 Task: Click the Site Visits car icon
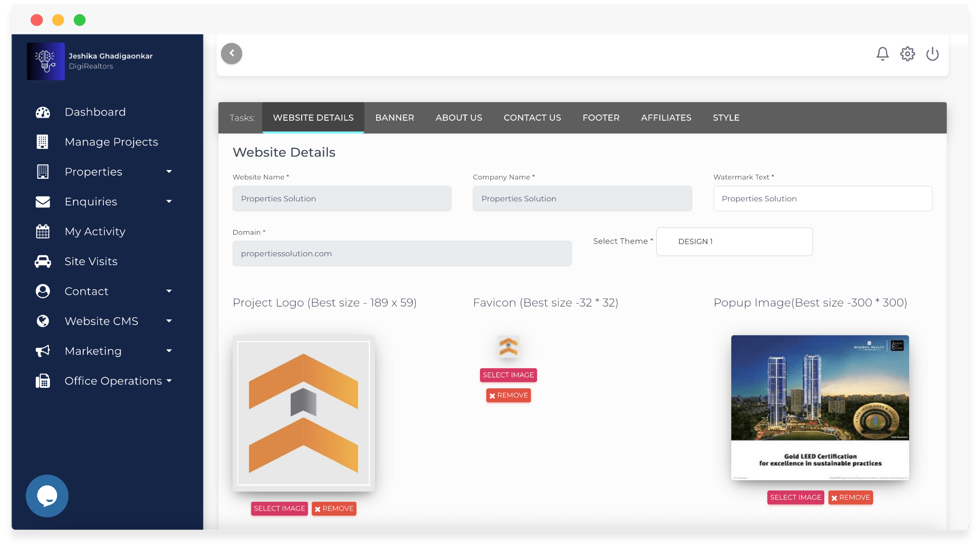point(43,262)
